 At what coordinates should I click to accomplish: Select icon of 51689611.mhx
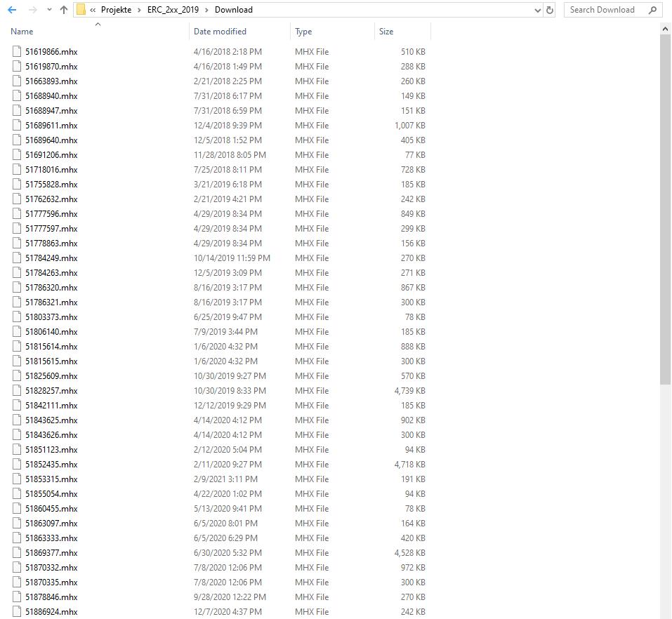tap(17, 125)
